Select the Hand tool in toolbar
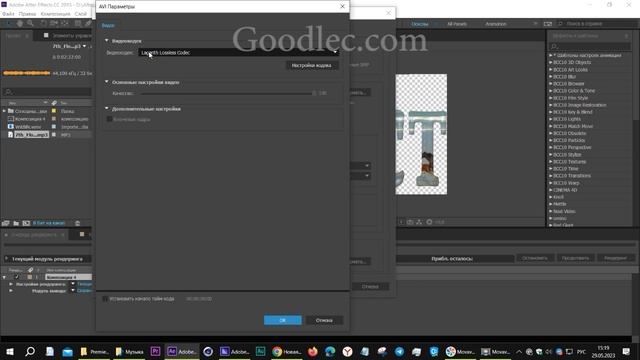Viewport: 640px width, 360px height. [20, 24]
